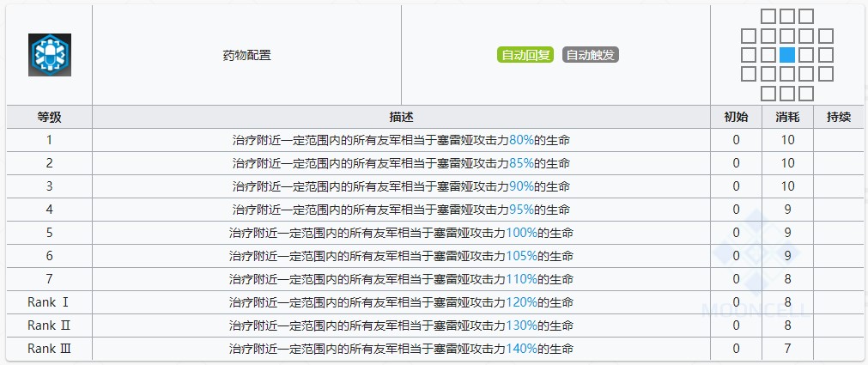Click the level 6 row label

point(49,257)
